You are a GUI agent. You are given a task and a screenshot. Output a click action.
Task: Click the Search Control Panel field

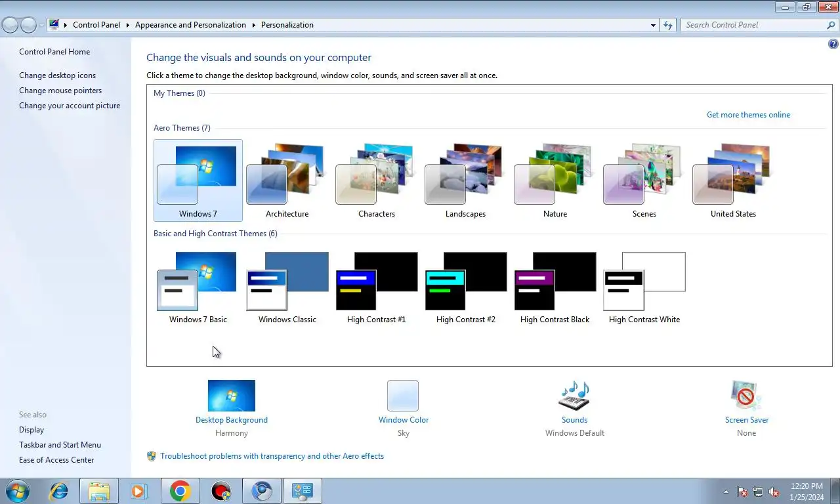[753, 25]
